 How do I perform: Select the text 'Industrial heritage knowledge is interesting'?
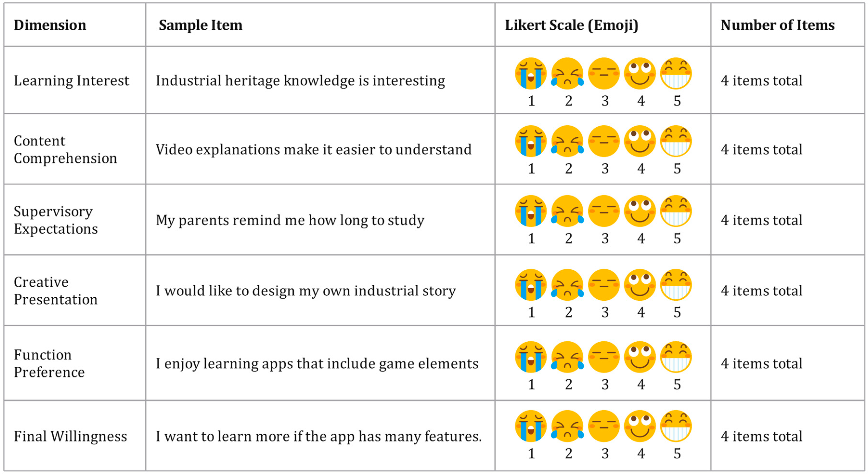point(300,81)
